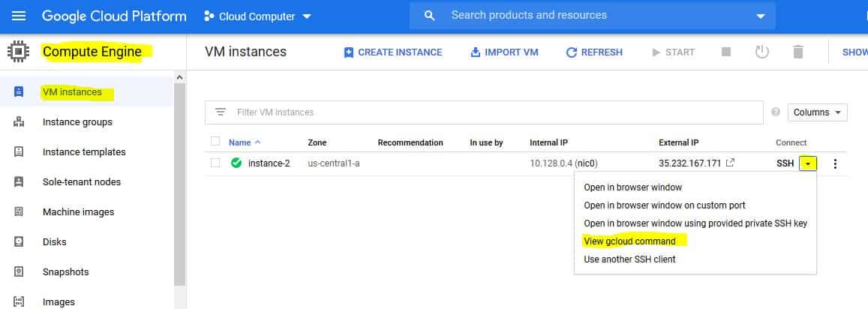Open the three-dot menu for instance-2

835,164
